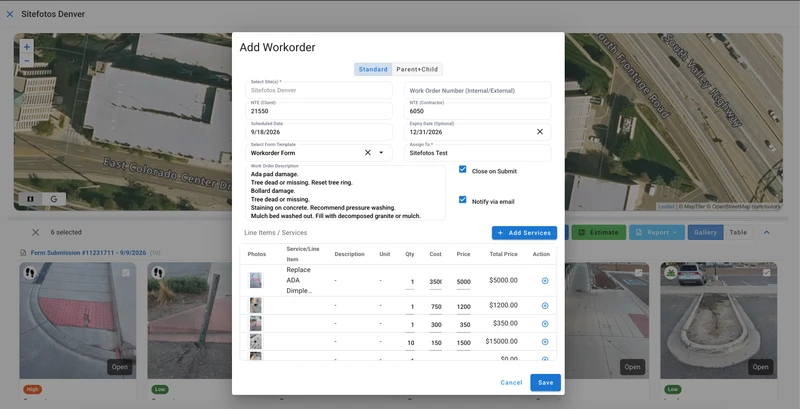Open photo thumbnail in $15000.00 row
Image resolution: width=800 pixels, height=409 pixels.
click(256, 341)
